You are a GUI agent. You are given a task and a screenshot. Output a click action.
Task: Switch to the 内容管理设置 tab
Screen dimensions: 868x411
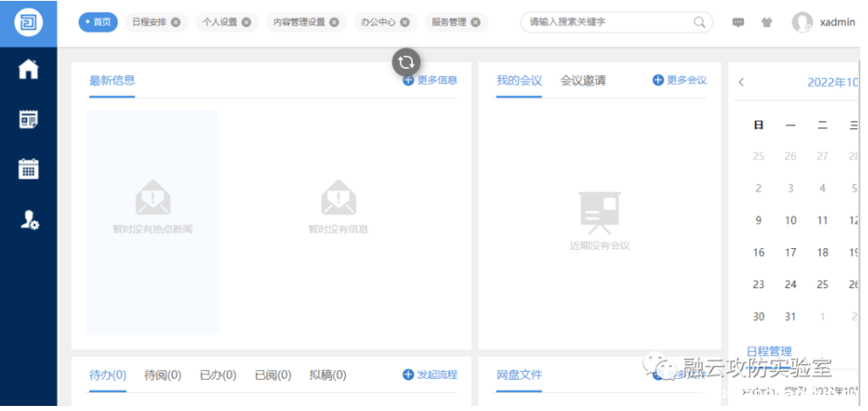(299, 23)
